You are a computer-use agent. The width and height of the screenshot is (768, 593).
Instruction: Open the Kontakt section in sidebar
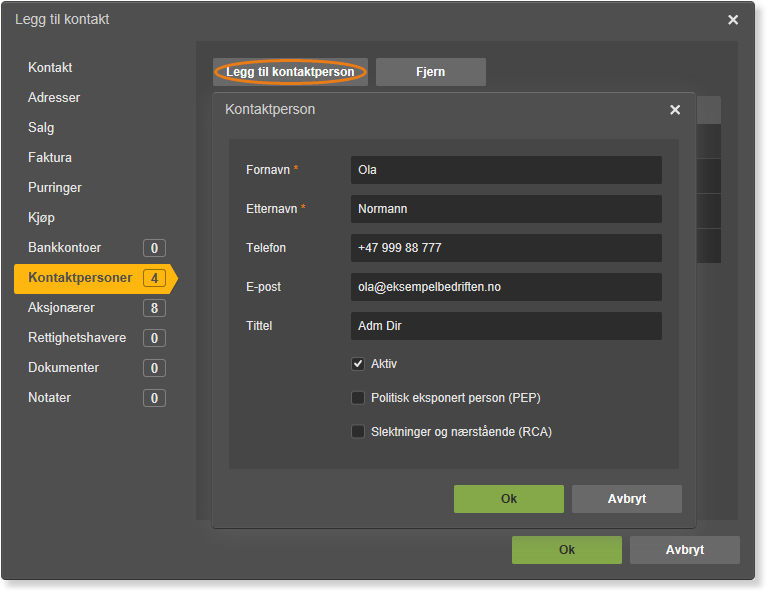[x=50, y=68]
